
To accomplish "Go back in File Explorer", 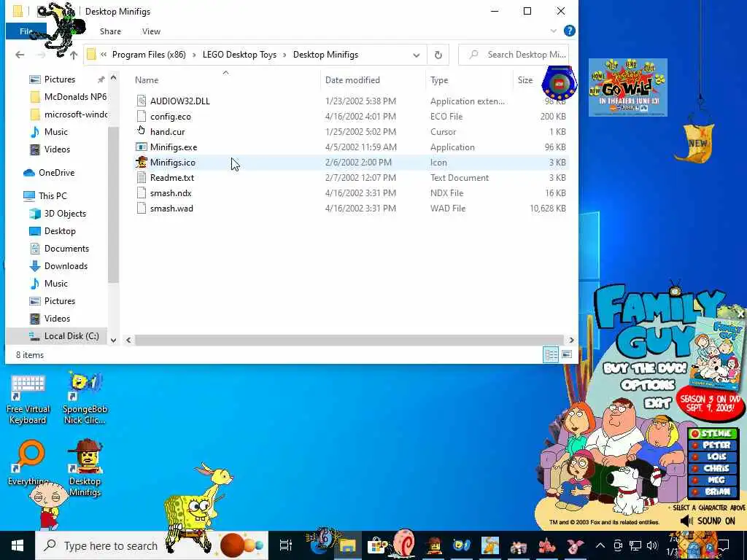I will (x=20, y=55).
